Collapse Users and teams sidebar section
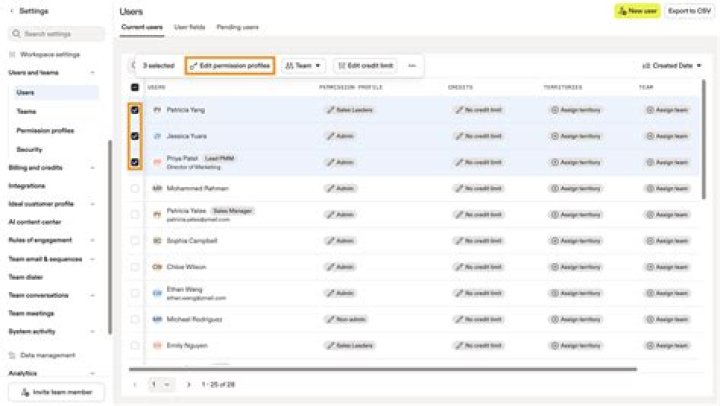This screenshot has width=720, height=406. (92, 73)
